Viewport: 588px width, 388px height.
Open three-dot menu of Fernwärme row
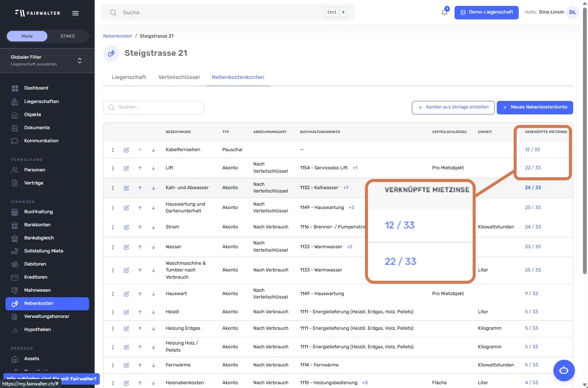[113, 365]
